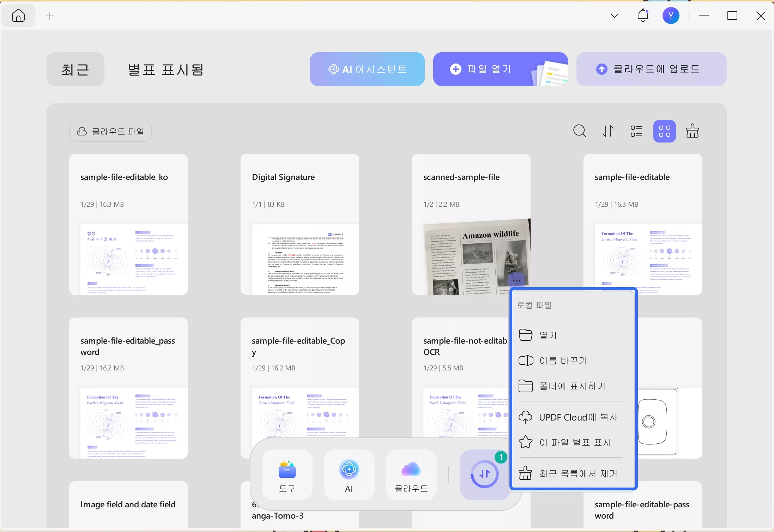Add a new tab with plus icon

coord(50,16)
